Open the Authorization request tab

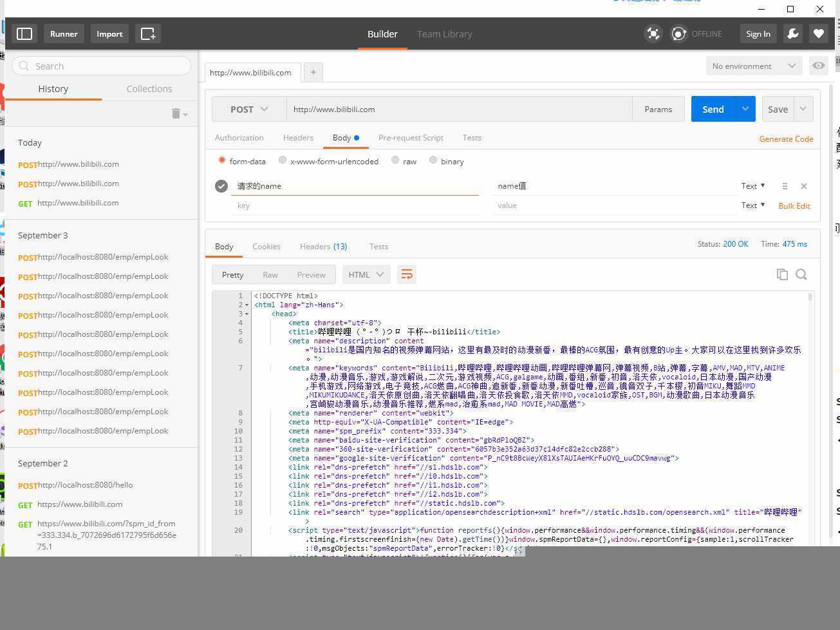(239, 138)
